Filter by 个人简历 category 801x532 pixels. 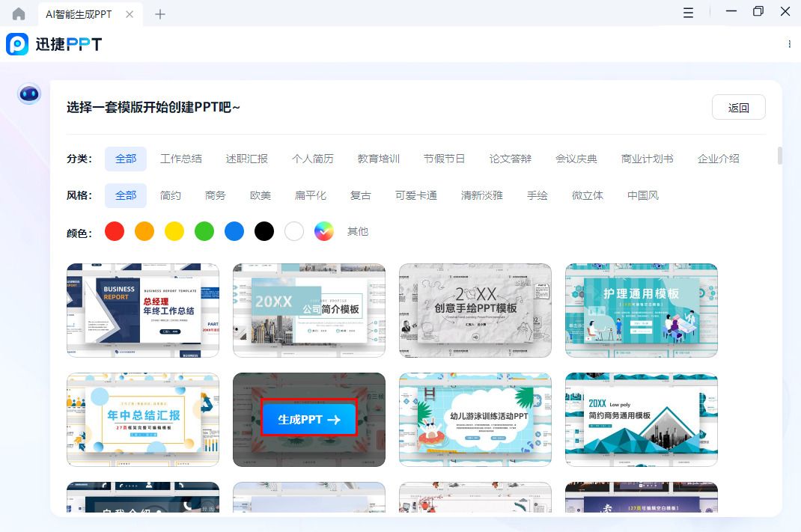[313, 159]
